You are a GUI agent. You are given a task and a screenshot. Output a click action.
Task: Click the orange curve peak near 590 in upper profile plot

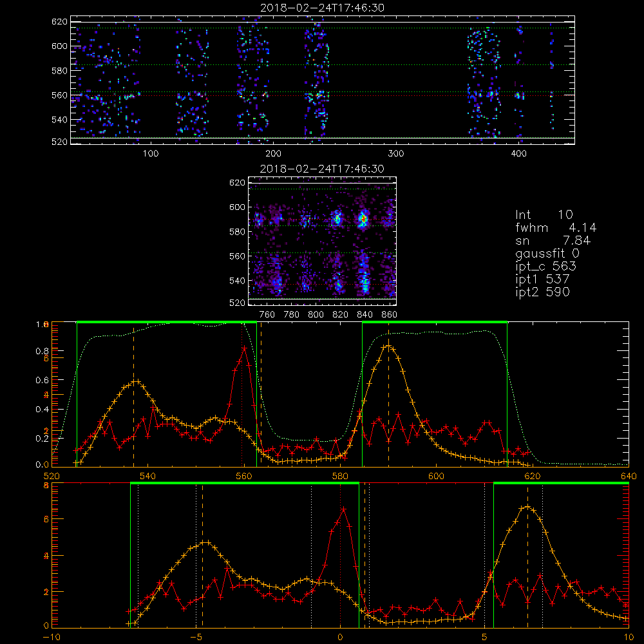388,346
